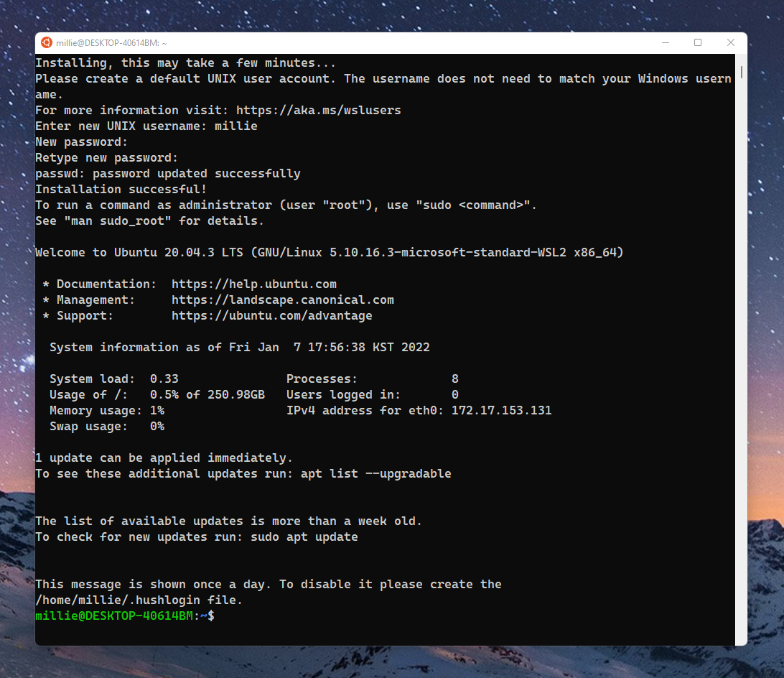Screen dimensions: 784x678
Task: Click the terminal vertical scrollbar thumb
Action: click(x=741, y=72)
